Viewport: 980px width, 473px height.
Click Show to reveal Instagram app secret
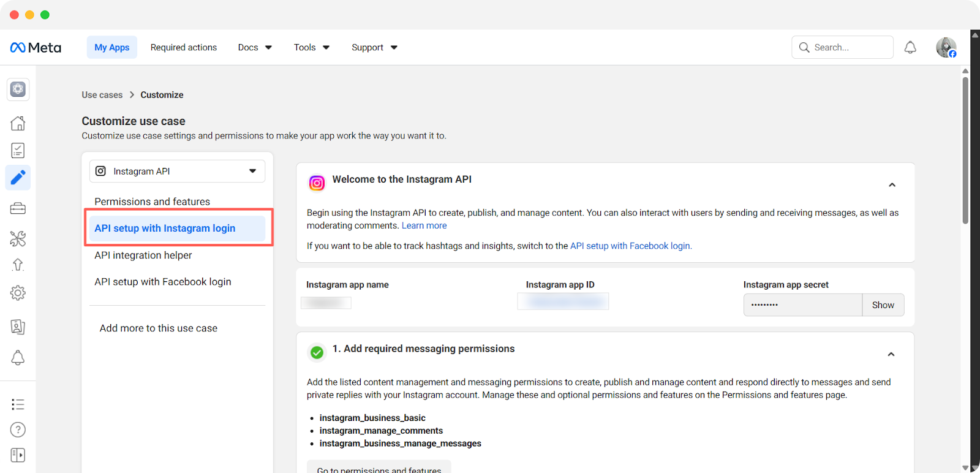click(x=883, y=305)
